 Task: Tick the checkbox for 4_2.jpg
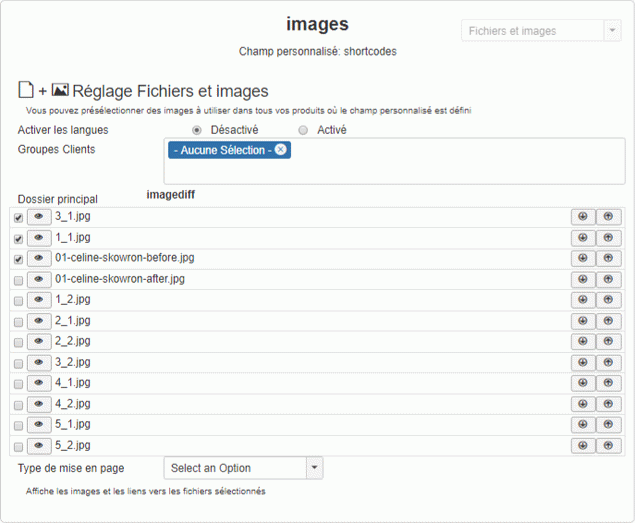tap(18, 405)
